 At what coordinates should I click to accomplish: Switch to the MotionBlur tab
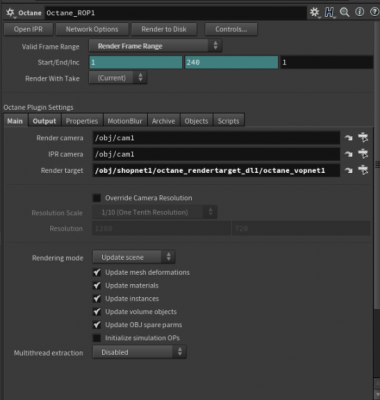125,121
